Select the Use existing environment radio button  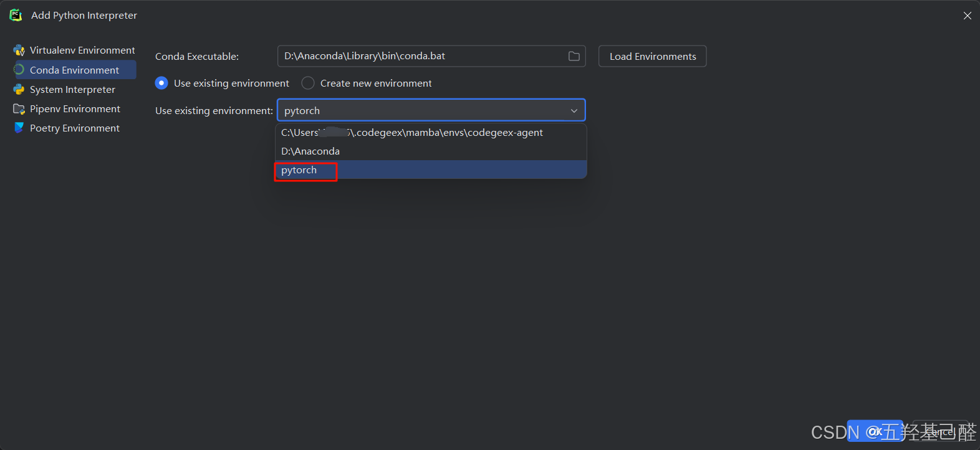point(161,83)
